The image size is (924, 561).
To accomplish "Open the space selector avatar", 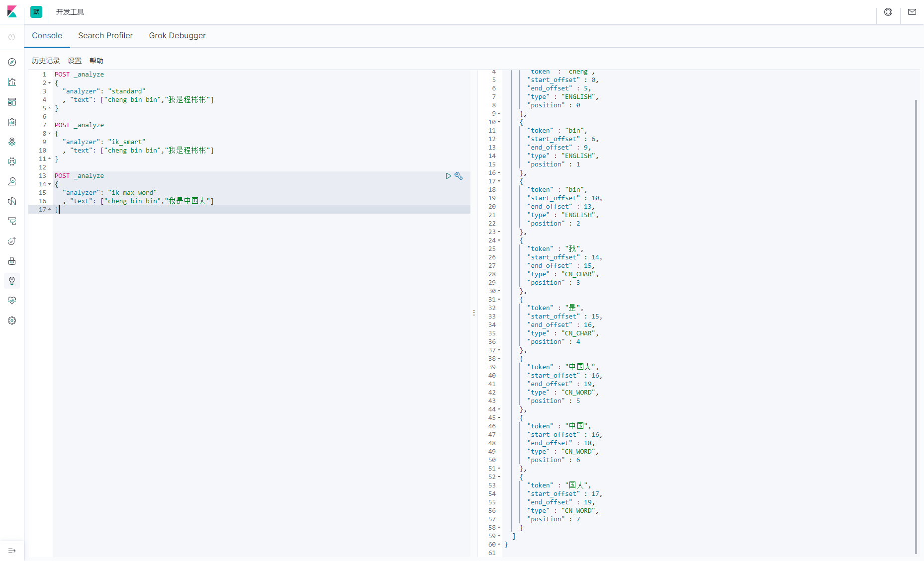I will 36,12.
